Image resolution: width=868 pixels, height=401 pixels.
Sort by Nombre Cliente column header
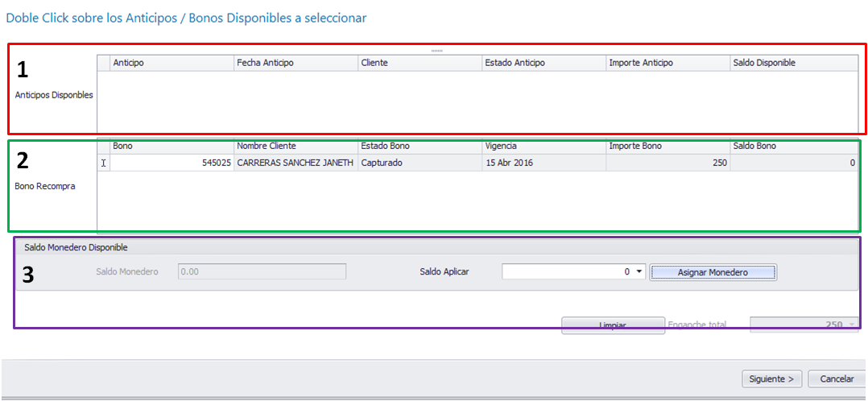[296, 147]
